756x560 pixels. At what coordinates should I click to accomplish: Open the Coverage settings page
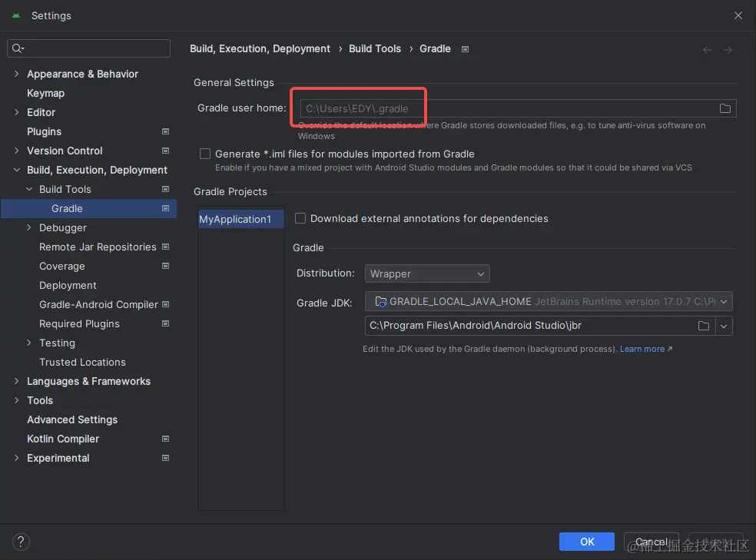pyautogui.click(x=61, y=266)
